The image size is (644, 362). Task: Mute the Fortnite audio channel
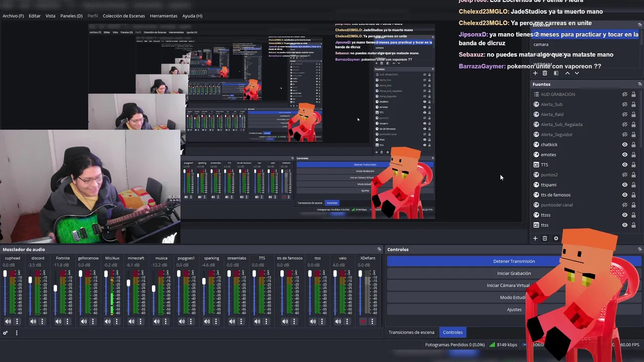coord(58,321)
